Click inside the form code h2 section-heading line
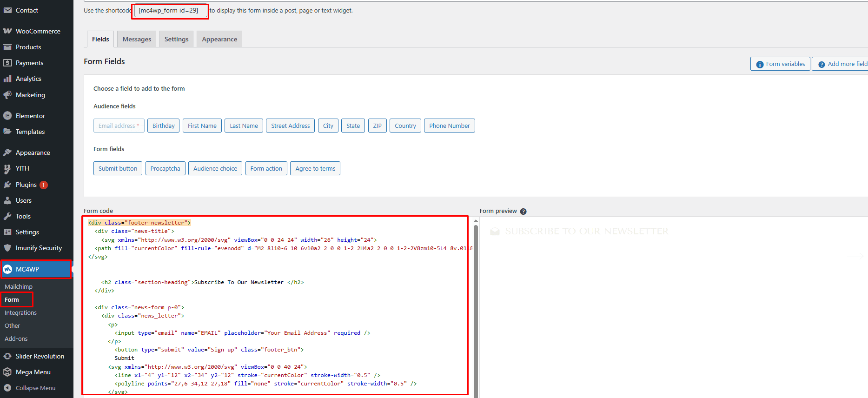Screen dimensions: 868x398 (x=202, y=282)
